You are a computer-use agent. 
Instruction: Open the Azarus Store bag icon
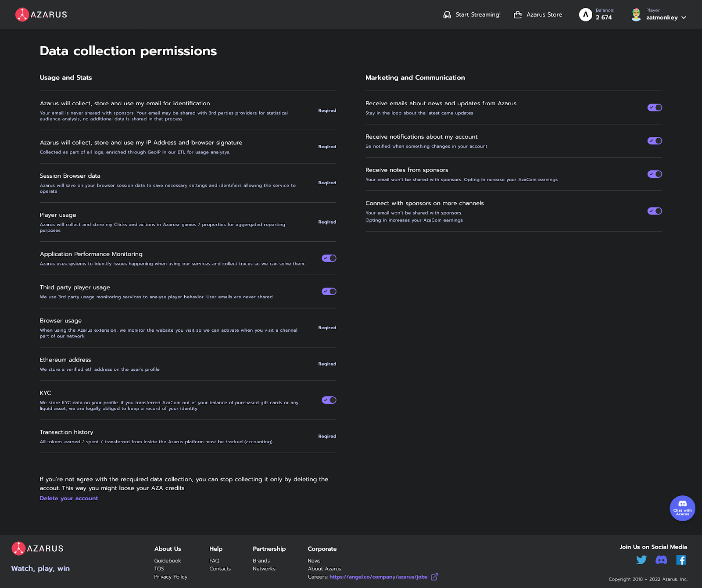(518, 15)
